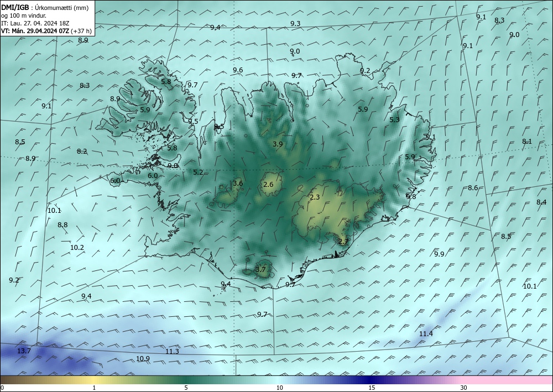Click the 9.3 value on the map
This screenshot has width=553, height=392.
click(295, 24)
